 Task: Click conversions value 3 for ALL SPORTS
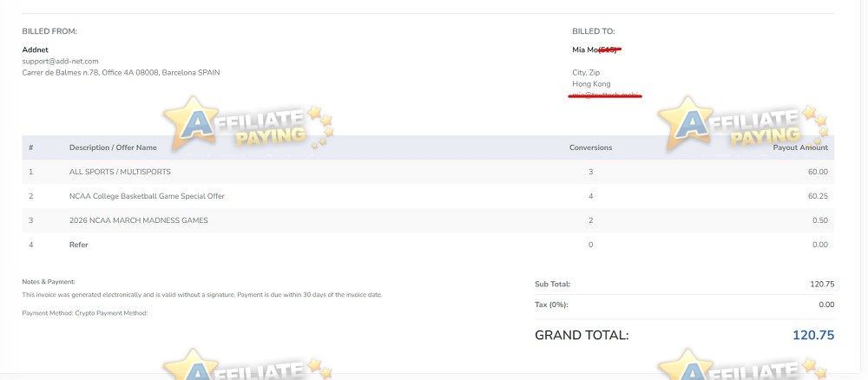(590, 172)
